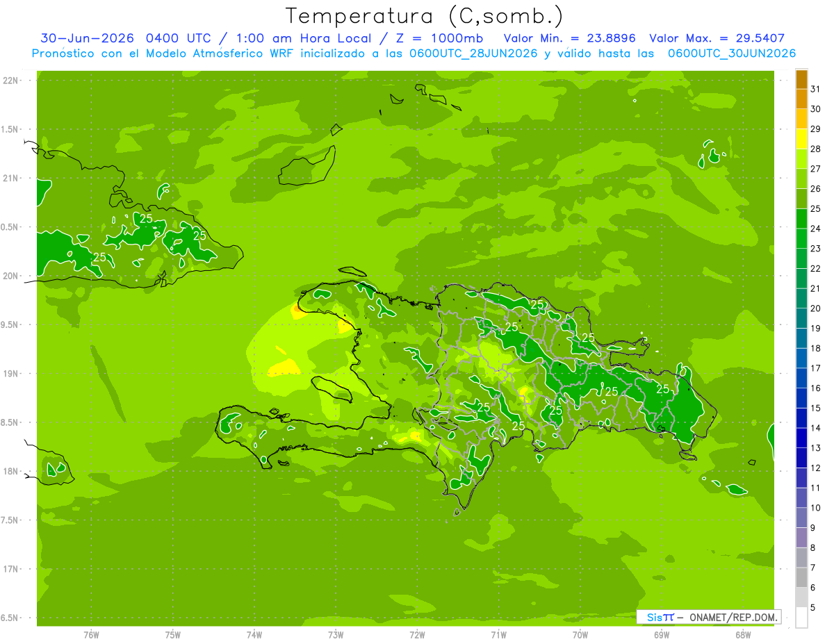Select yellow swatch between 28 and 29

801,139
